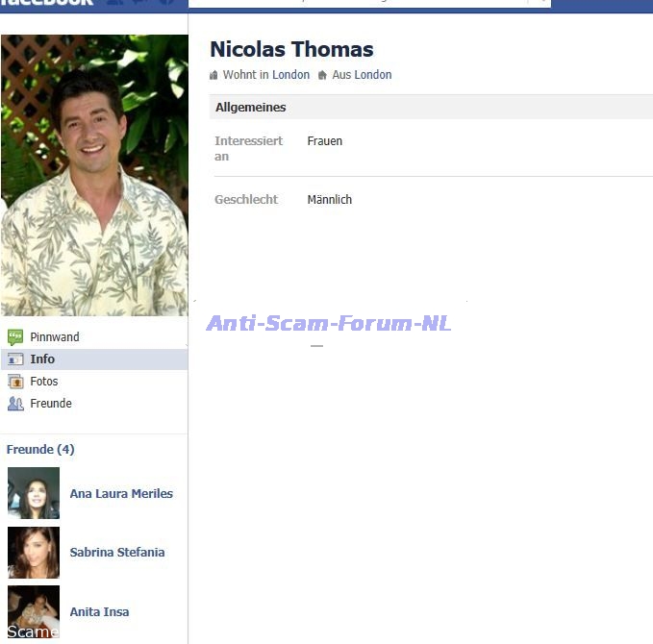The height and width of the screenshot is (644, 653).
Task: Open the Fotos section
Action: 44,382
